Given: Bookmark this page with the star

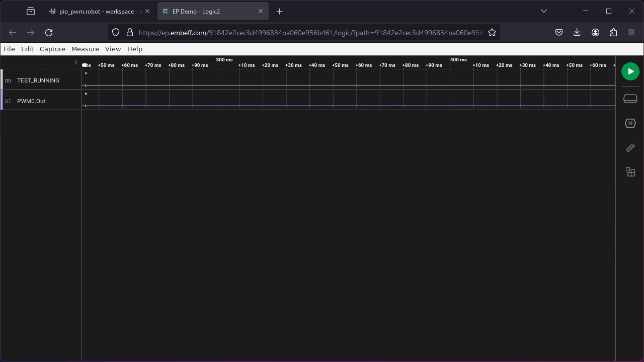Looking at the screenshot, I should pos(492,32).
